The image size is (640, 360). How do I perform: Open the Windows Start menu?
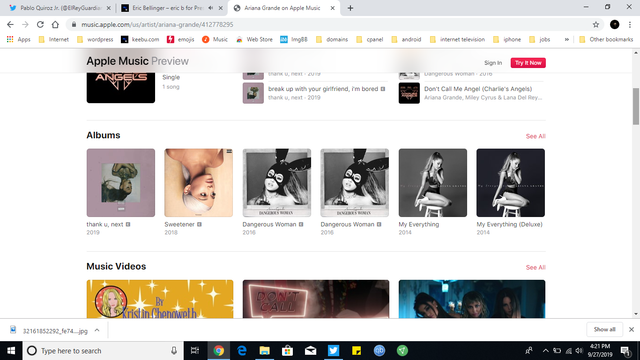pyautogui.click(x=11, y=351)
